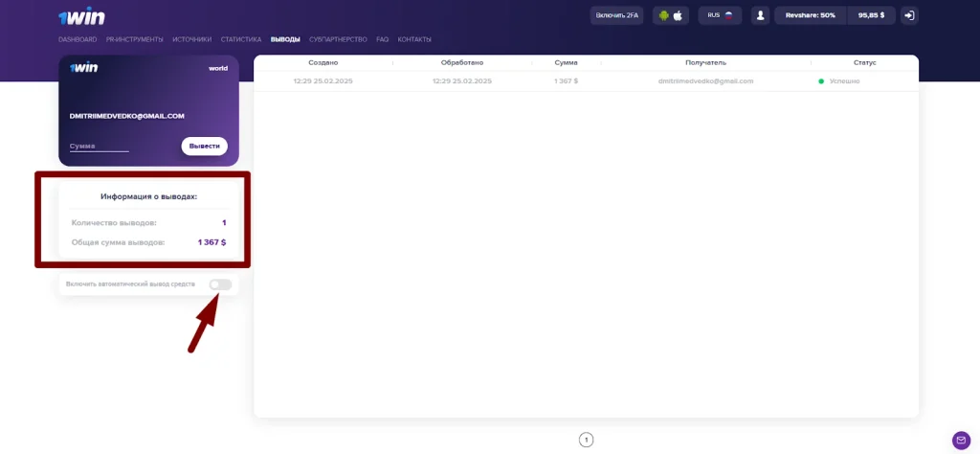Screen dimensions: 980x454
Task: Open the СУБПАРТНЕРСТВО menu item
Action: tap(338, 39)
